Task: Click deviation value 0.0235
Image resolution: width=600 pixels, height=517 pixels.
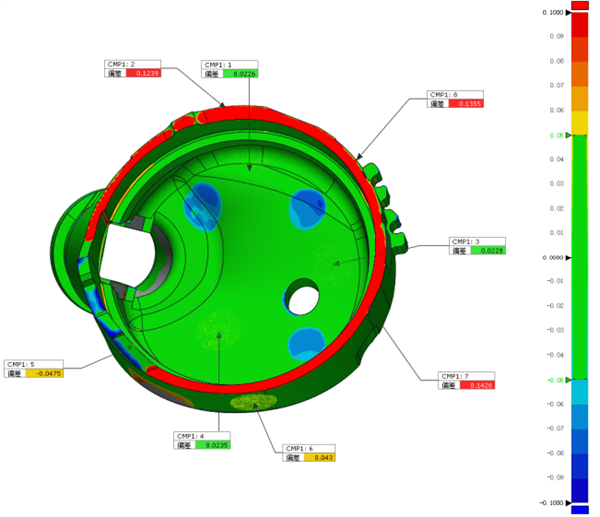Action: [x=213, y=445]
